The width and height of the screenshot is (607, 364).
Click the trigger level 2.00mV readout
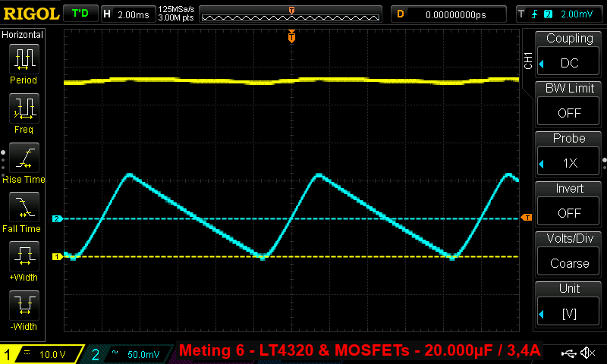tap(577, 14)
